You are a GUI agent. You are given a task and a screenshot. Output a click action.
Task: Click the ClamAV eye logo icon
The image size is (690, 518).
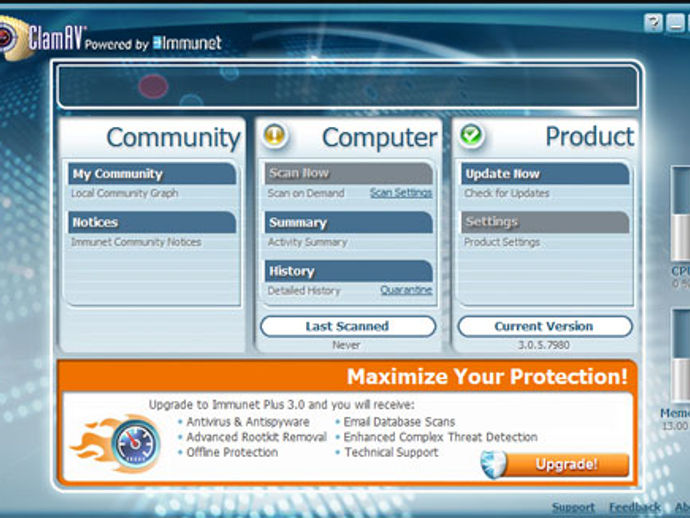[x=15, y=37]
